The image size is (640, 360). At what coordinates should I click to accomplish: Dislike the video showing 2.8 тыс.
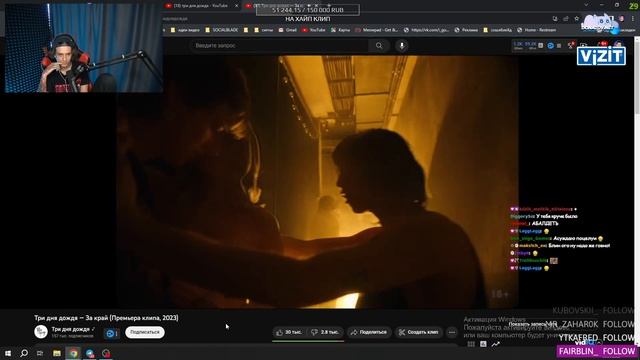click(x=325, y=332)
